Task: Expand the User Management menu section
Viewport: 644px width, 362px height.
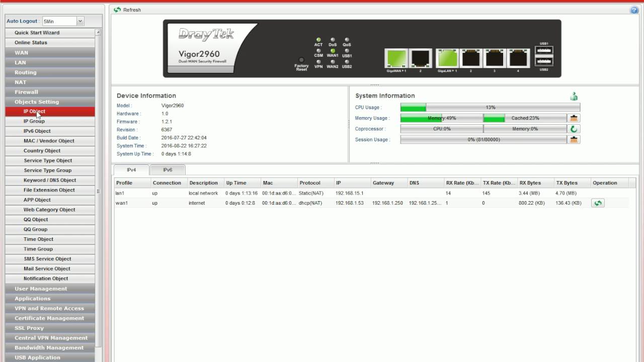Action: point(50,289)
